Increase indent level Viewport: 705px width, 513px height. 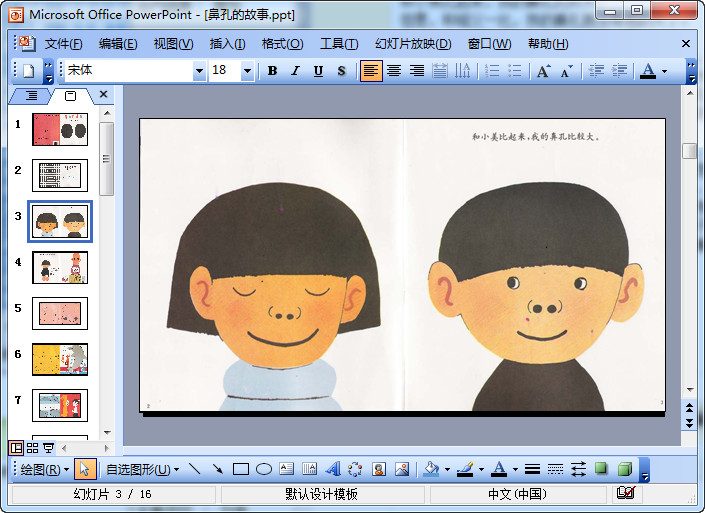point(620,71)
